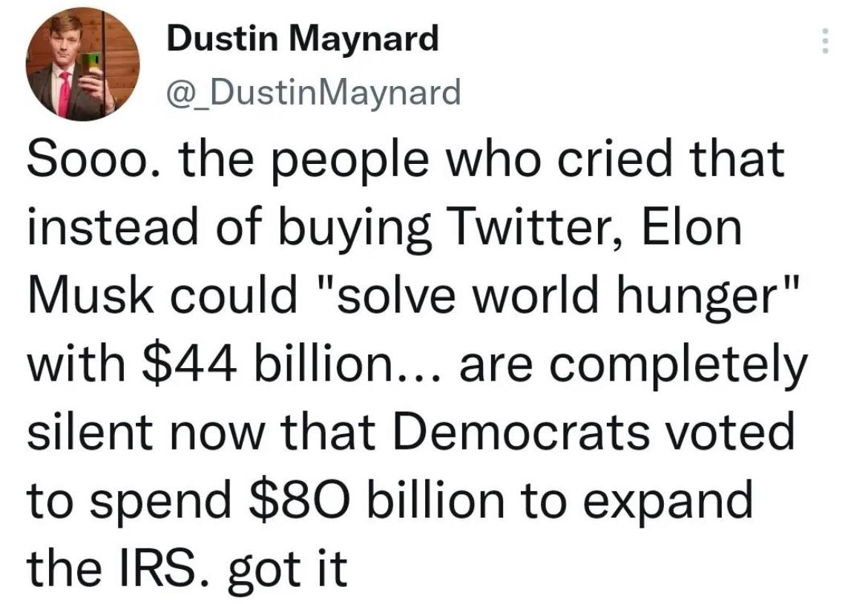Click the word "Democrats" in the tweet
Viewport: 868px width, 604px height.
pos(539,433)
